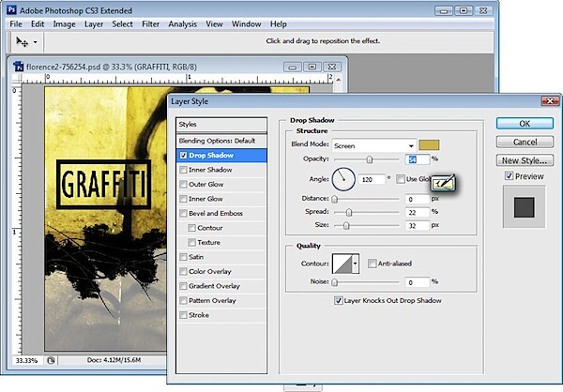
Task: Open the View menu
Action: point(214,24)
